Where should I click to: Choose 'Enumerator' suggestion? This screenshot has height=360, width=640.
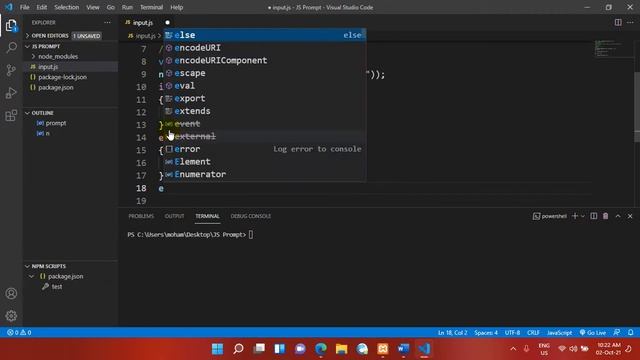pos(264,174)
